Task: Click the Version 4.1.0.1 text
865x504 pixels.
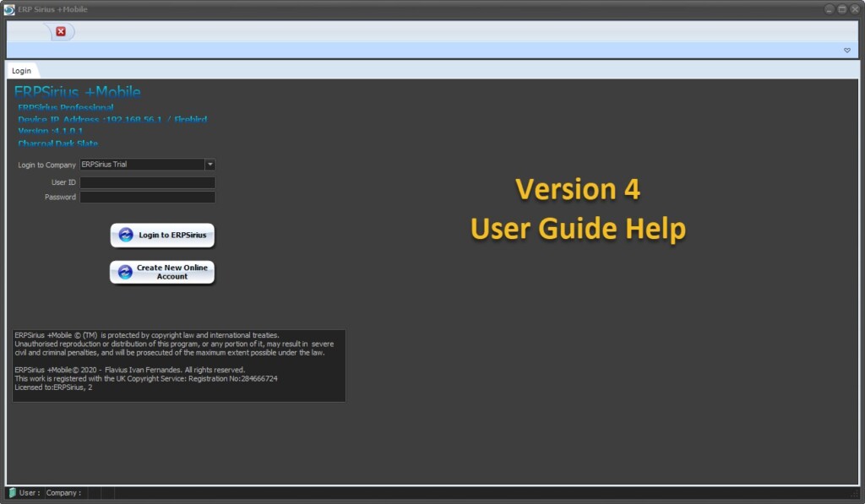Action: pos(50,131)
